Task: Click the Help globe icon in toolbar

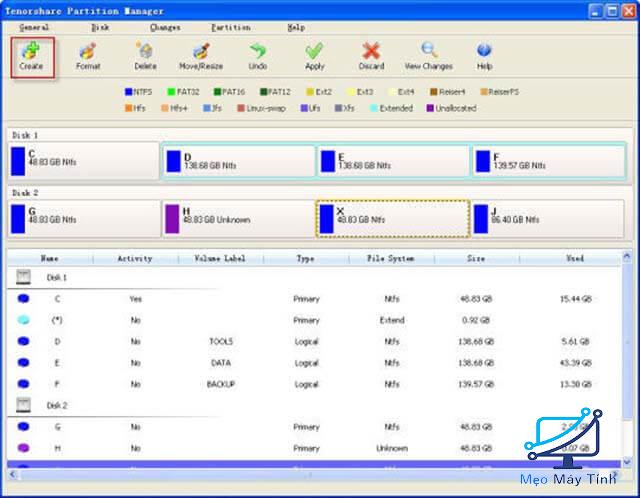Action: 484,51
